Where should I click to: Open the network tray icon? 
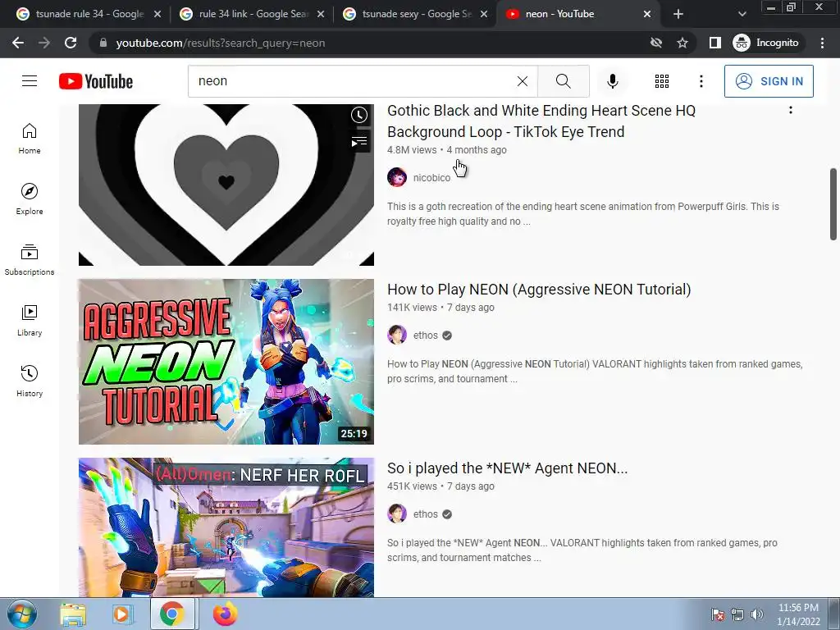pos(737,614)
